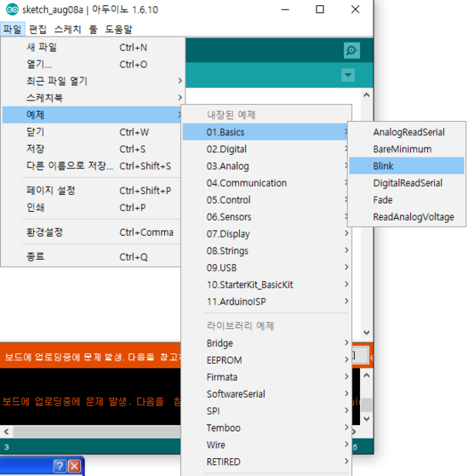This screenshot has height=476, width=468.
Task: Click editor scrollbar up arrow
Action: 367,95
